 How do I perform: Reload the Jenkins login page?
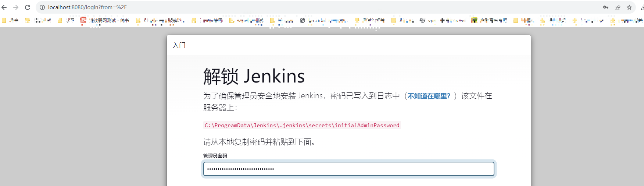point(28,7)
